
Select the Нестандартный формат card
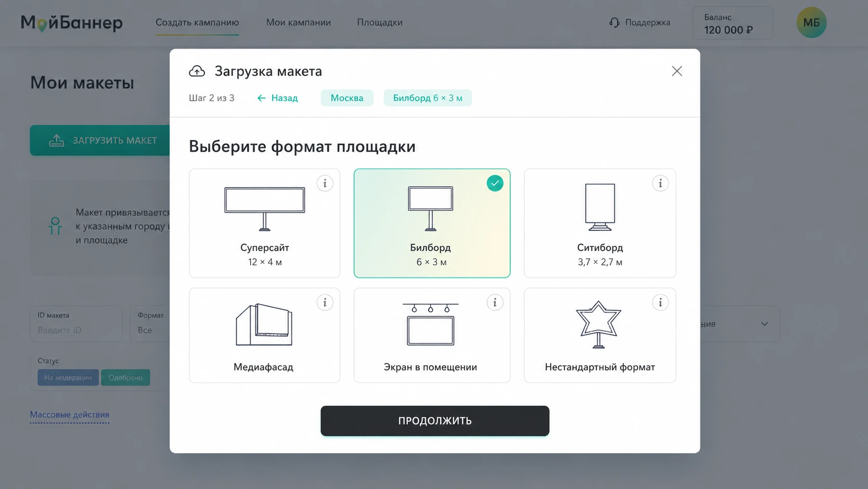coord(600,336)
